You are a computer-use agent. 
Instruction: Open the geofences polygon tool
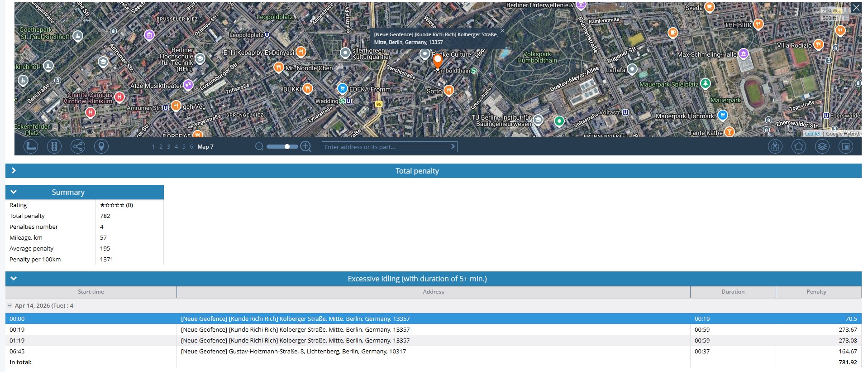[798, 146]
